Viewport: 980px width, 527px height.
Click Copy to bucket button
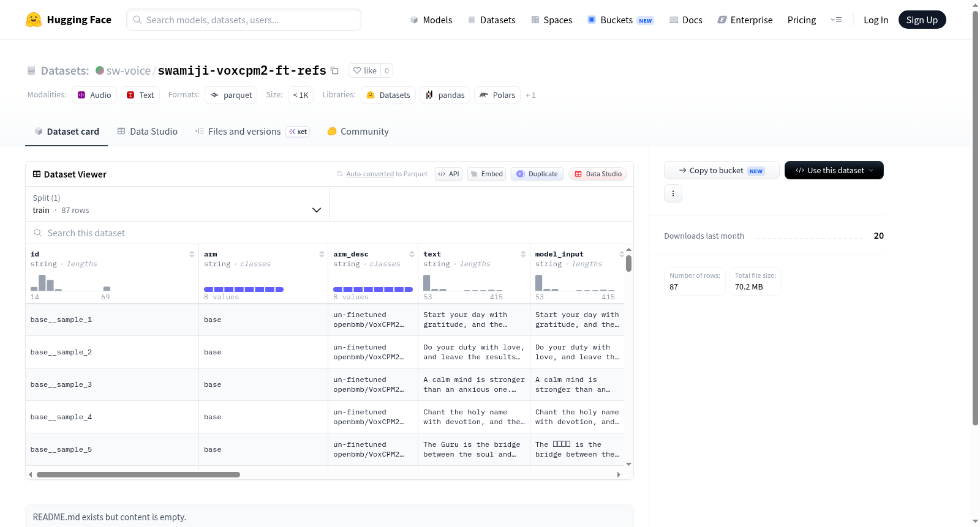point(722,170)
